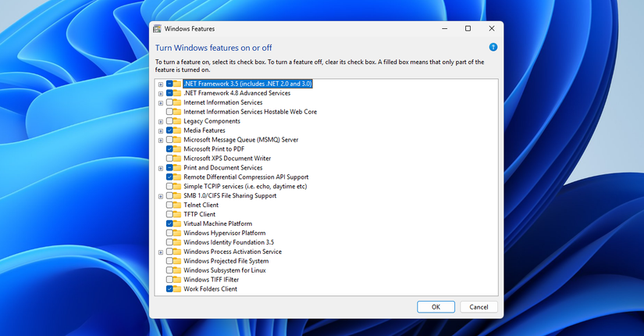The height and width of the screenshot is (336, 644).
Task: Select the Windows Identity Foundation 3.5 label
Action: [229, 242]
